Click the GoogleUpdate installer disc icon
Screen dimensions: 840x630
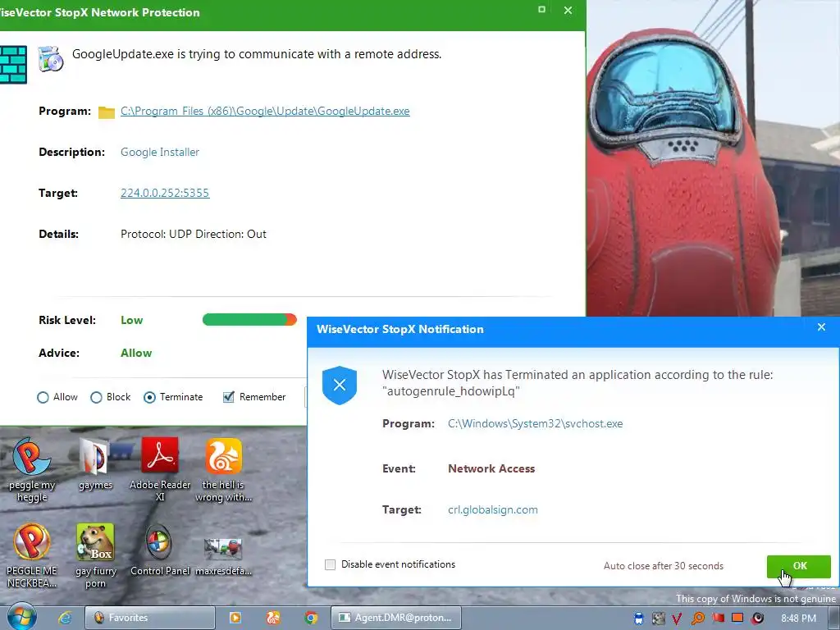pos(51,59)
